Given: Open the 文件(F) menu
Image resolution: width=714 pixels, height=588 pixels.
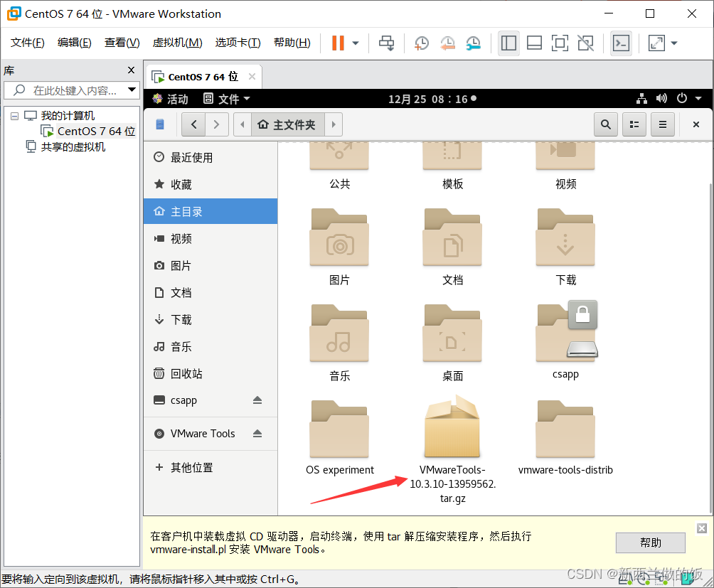Looking at the screenshot, I should (27, 43).
